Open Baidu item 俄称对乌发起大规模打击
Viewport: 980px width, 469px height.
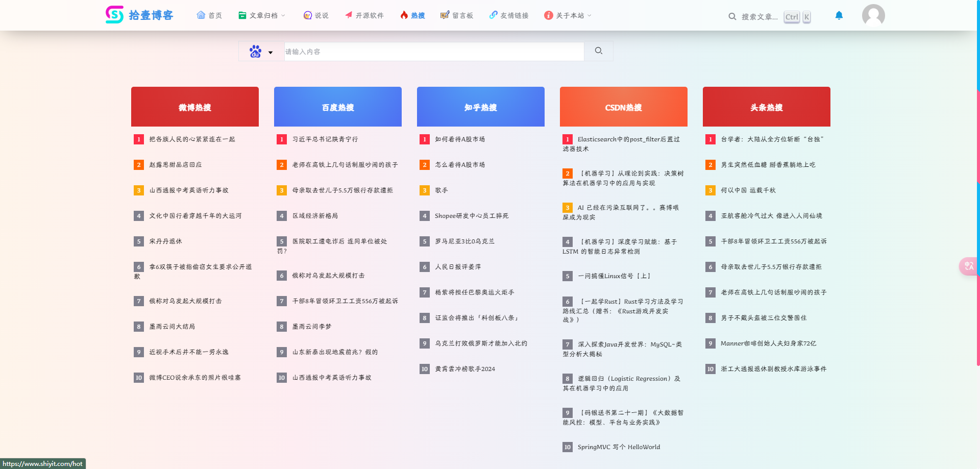(x=328, y=276)
